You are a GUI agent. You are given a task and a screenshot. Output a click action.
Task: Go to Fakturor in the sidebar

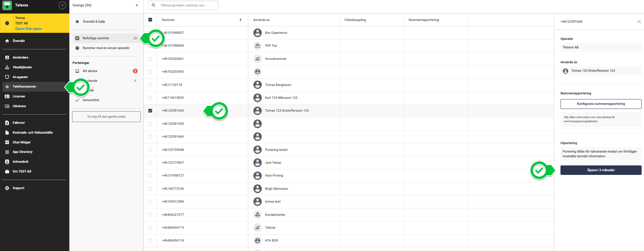click(x=19, y=123)
